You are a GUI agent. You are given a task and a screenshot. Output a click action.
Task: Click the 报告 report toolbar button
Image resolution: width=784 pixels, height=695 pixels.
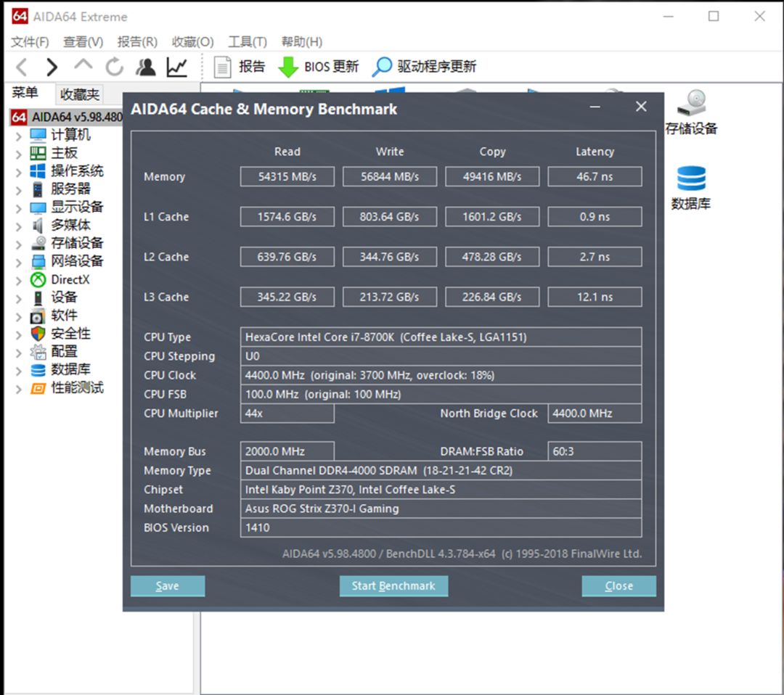[x=240, y=67]
